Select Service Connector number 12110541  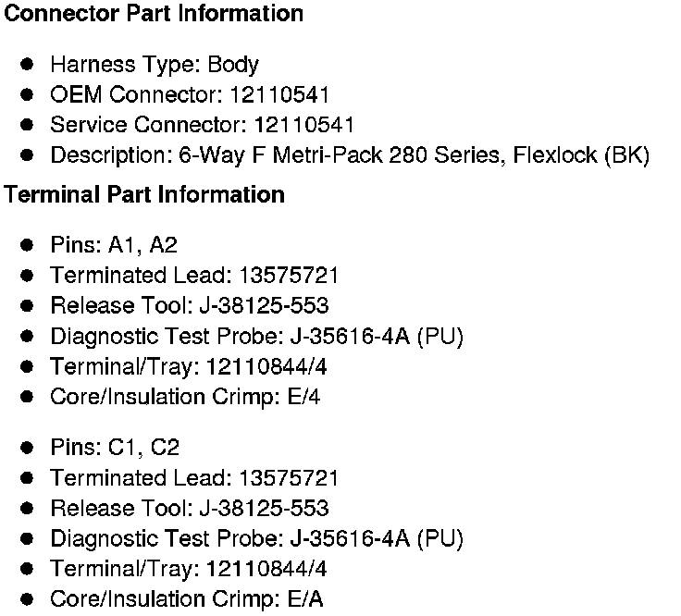tap(304, 125)
